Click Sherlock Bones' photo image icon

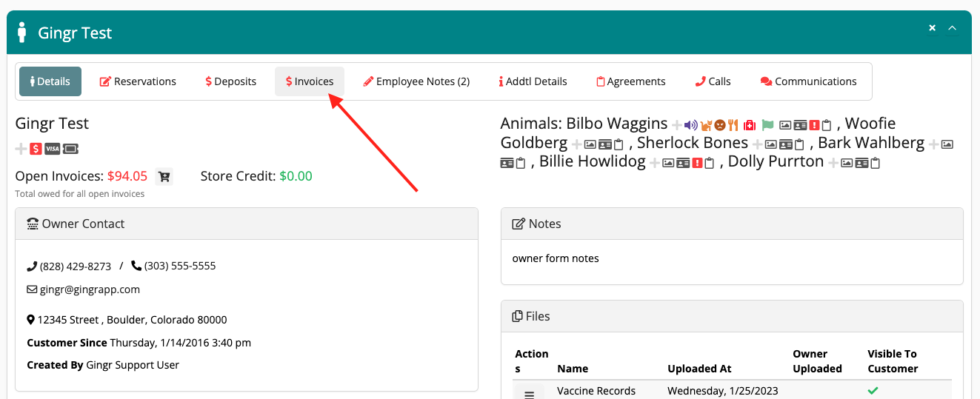point(770,144)
